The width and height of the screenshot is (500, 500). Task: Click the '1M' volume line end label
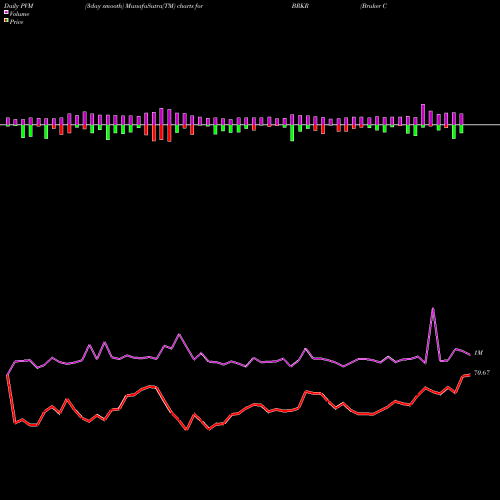[478, 353]
